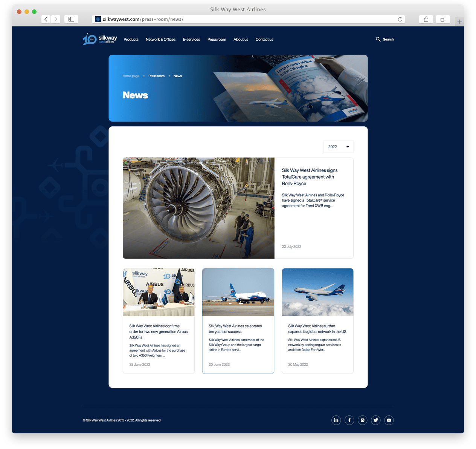This screenshot has height=449, width=476.
Task: Toggle the browser sidebar button
Action: tap(71, 19)
